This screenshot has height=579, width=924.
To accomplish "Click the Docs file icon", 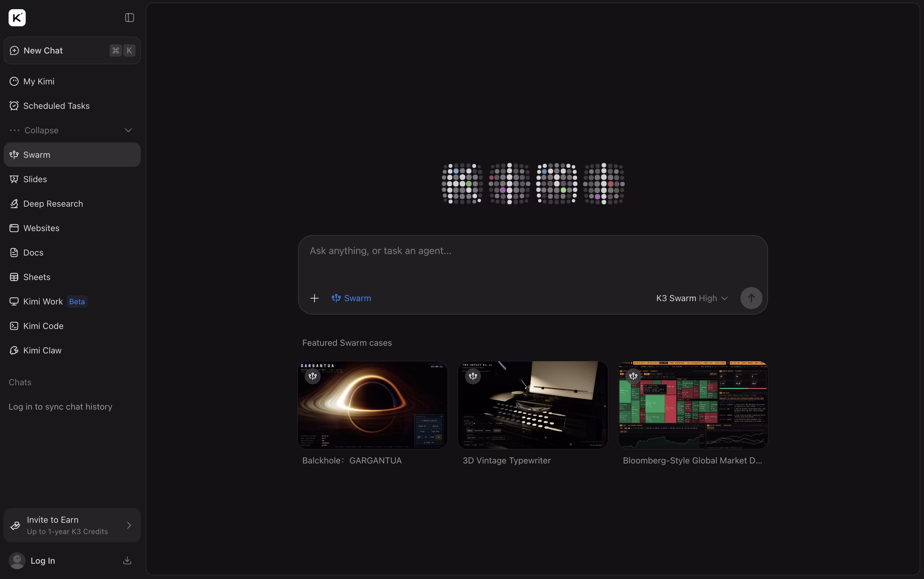I will (x=14, y=253).
